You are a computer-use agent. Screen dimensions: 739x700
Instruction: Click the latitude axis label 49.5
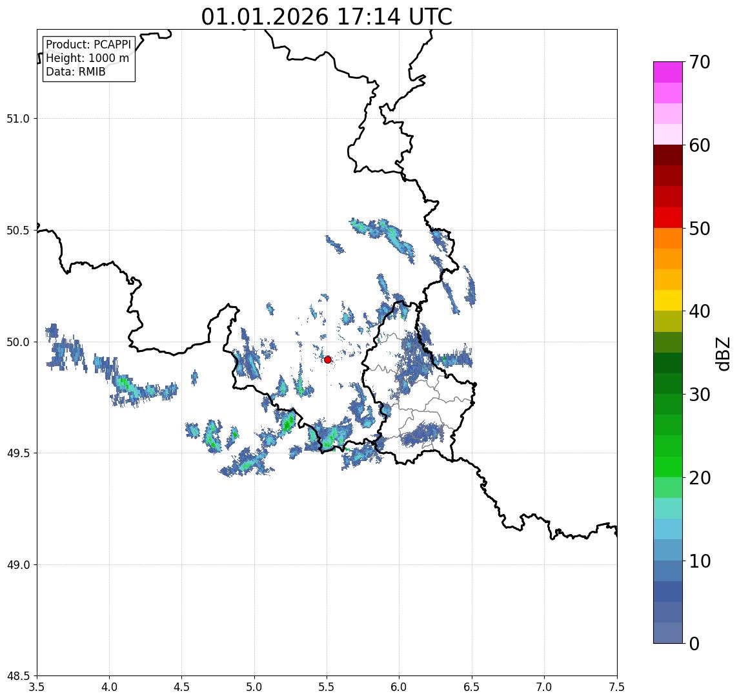coord(18,453)
